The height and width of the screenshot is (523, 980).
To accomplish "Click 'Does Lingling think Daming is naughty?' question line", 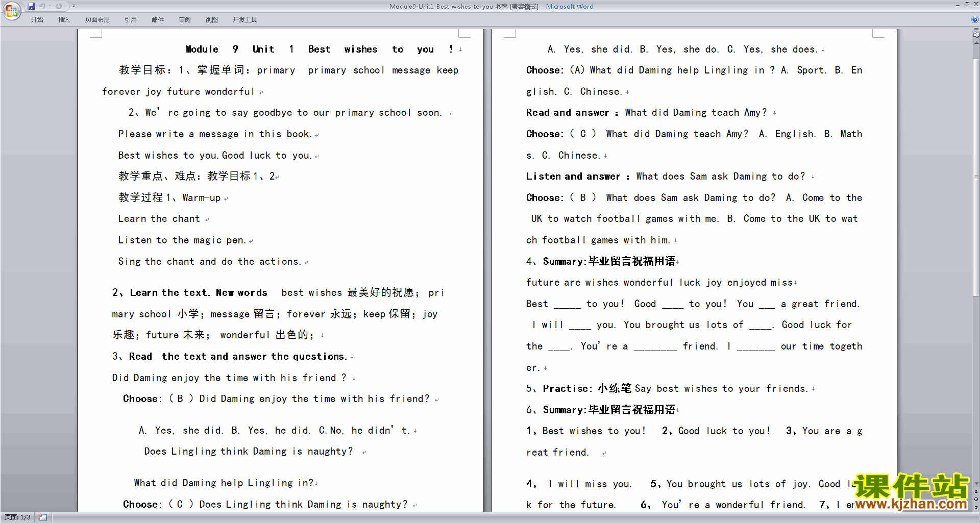I will 249,452.
